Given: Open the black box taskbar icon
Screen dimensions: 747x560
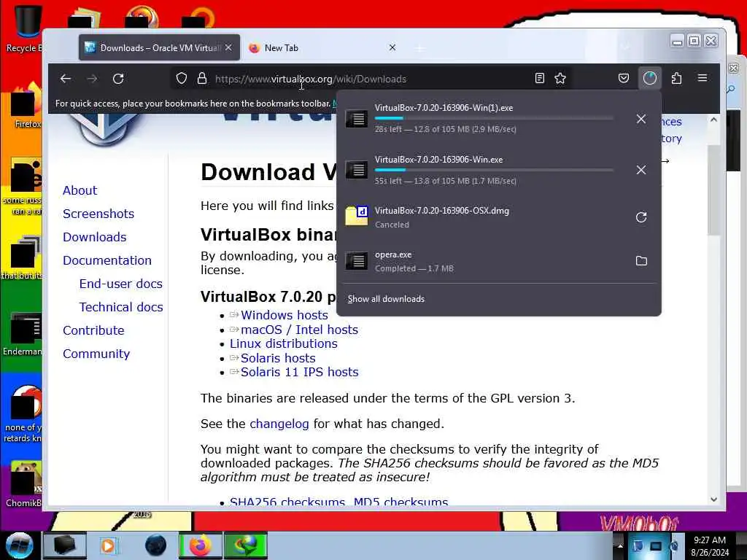Looking at the screenshot, I should click(65, 545).
